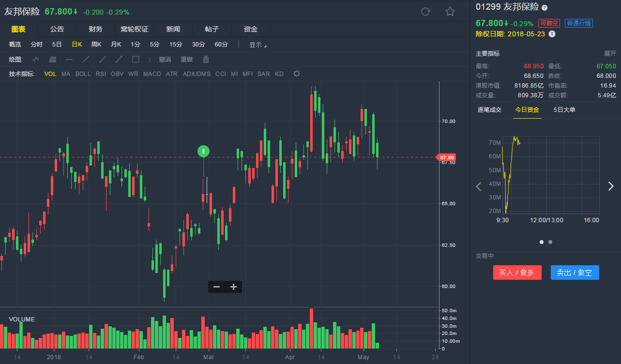Select the rectangle drawing tool
Viewport: 621px width, 364px height.
[136, 60]
